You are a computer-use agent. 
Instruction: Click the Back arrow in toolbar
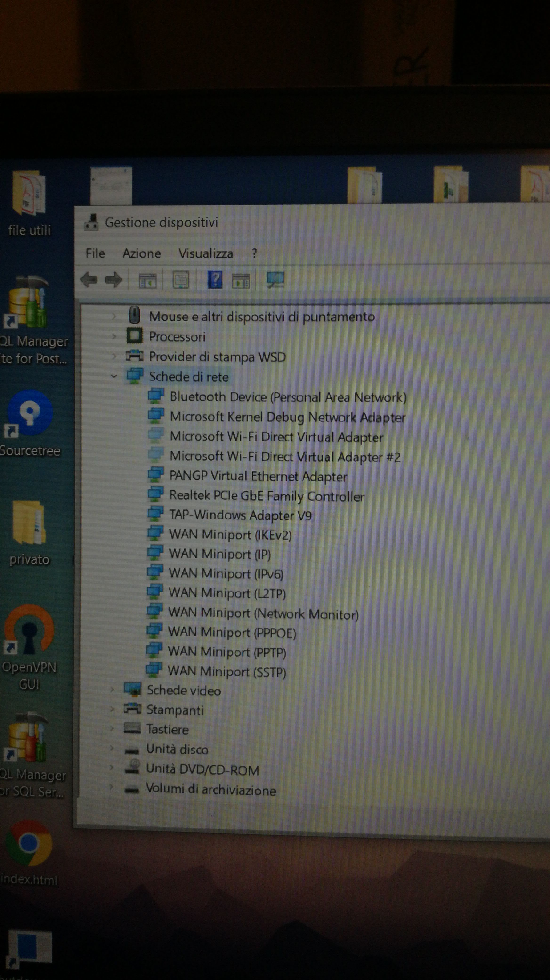[89, 280]
